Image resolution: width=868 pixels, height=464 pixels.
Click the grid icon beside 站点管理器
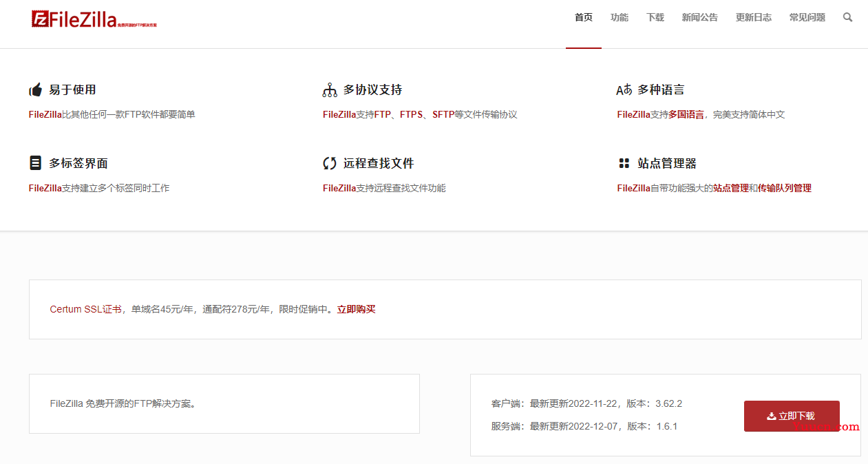(624, 163)
